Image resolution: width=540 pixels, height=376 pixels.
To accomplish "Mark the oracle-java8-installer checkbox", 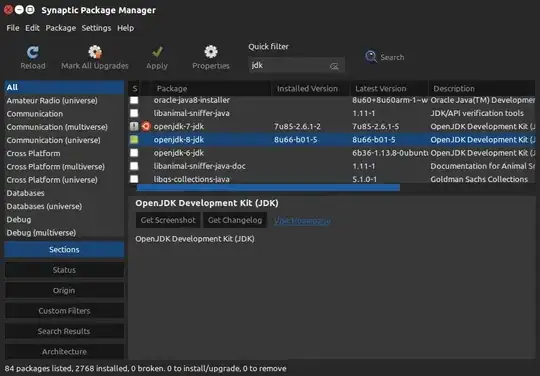I will [x=134, y=100].
